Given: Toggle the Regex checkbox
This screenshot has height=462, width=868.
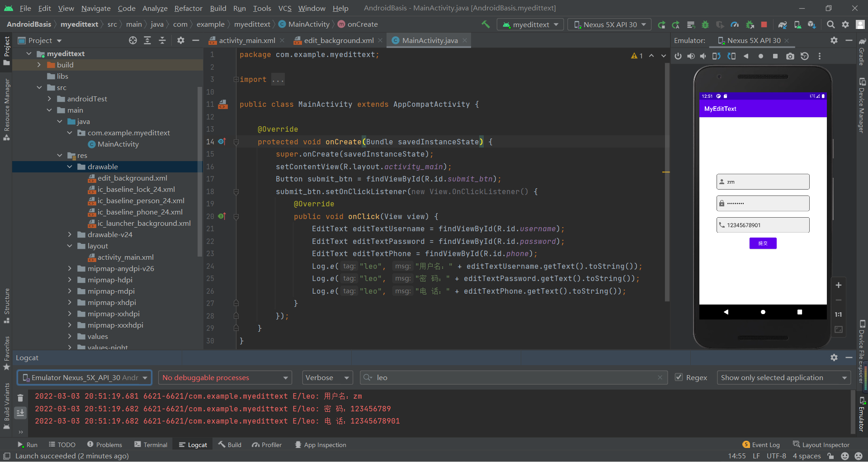Looking at the screenshot, I should click(679, 377).
